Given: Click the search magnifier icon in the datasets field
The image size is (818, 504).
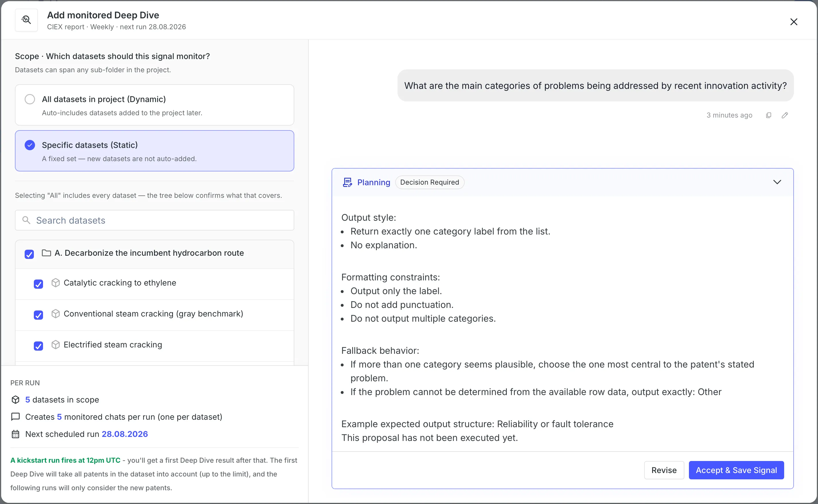Looking at the screenshot, I should 26,220.
